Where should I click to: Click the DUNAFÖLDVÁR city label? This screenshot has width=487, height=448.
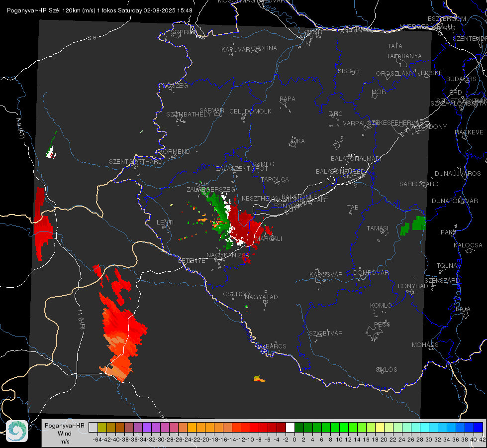tap(455, 201)
